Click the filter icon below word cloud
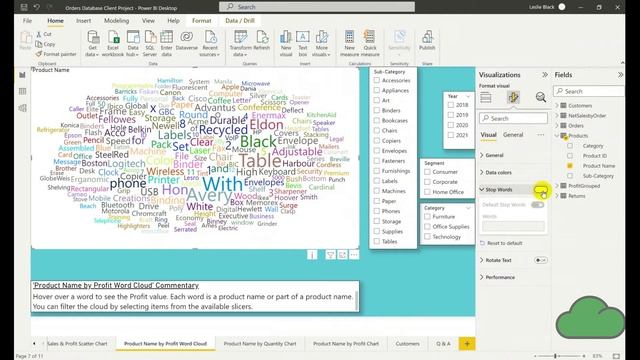 tap(330, 255)
